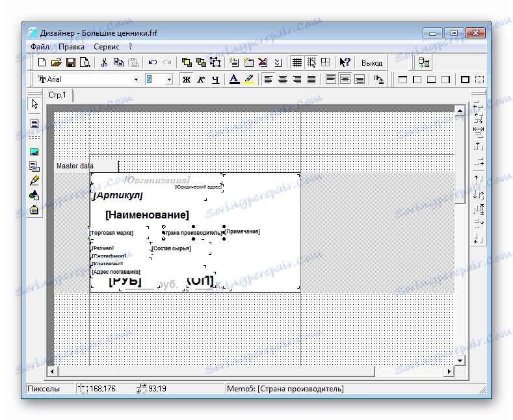Viewport: 513px width, 420px height.
Task: Create a new report with the blank page icon
Action: coord(42,62)
